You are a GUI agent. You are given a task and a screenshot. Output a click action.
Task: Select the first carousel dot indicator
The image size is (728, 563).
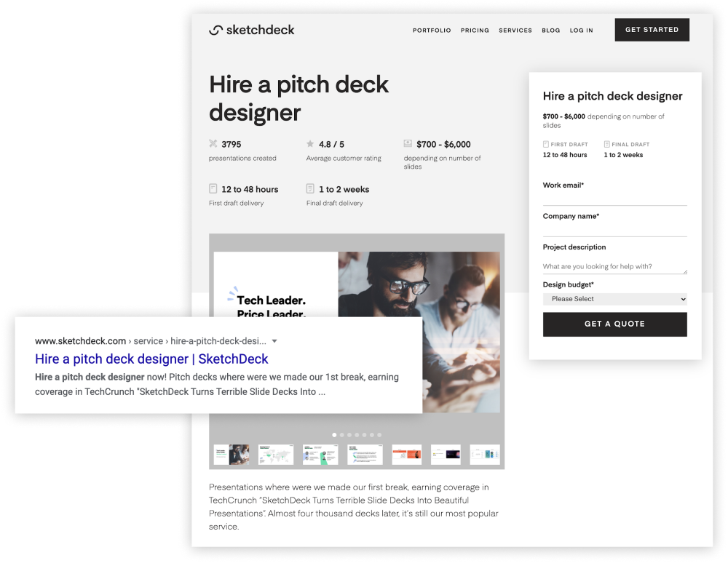(334, 435)
